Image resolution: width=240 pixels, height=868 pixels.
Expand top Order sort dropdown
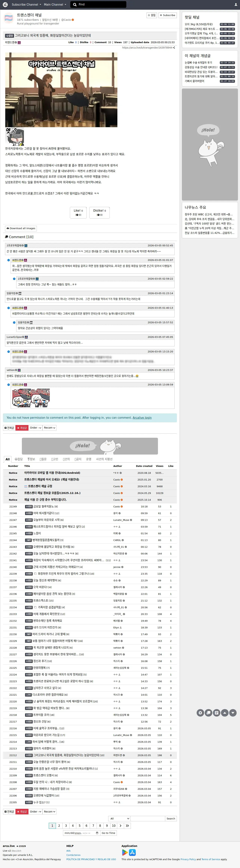tap(35, 428)
